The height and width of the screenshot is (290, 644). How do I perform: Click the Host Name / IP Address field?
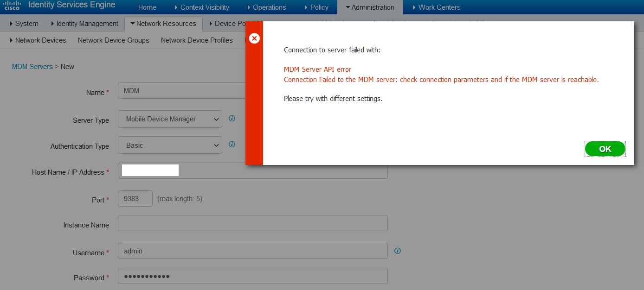[253, 170]
